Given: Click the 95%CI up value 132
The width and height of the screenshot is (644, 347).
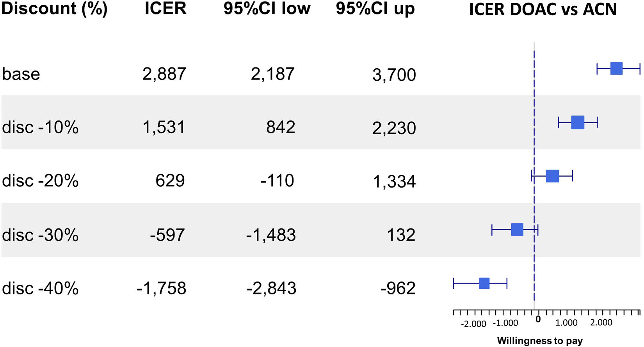Looking at the screenshot, I should (401, 235).
